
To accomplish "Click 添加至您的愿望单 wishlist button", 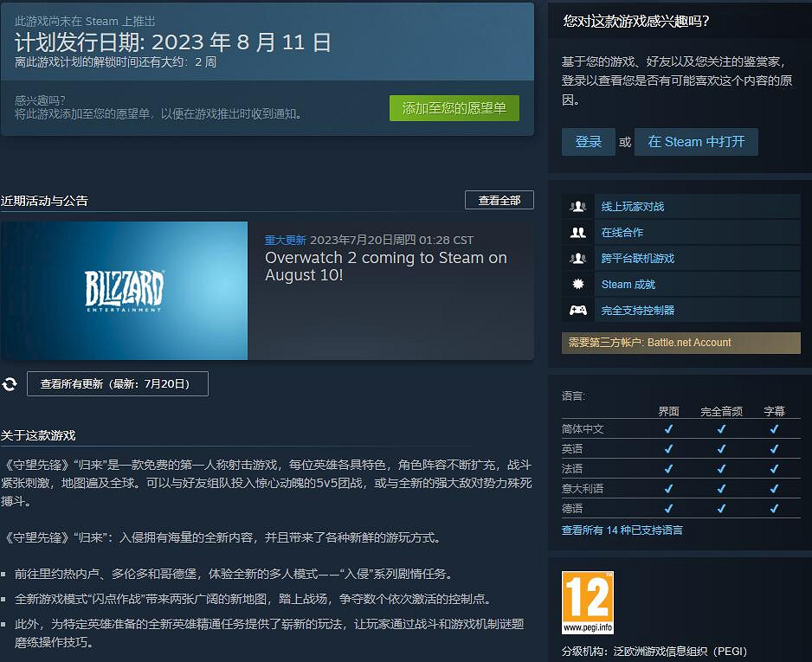I will click(454, 108).
